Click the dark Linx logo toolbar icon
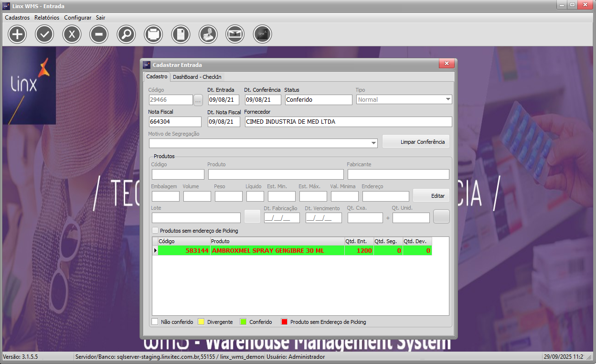596x364 pixels. 262,34
